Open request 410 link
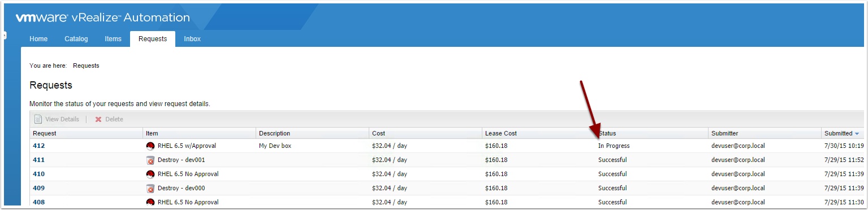This screenshot has height=210, width=868. (38, 174)
